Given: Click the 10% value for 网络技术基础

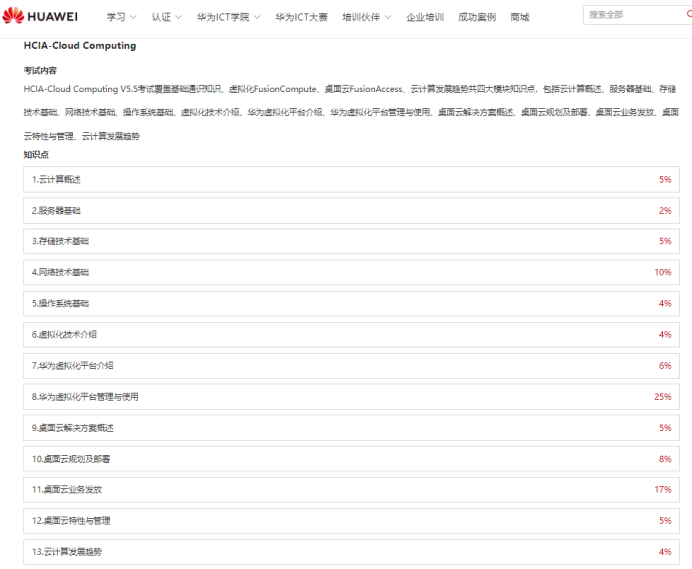Looking at the screenshot, I should tap(663, 272).
